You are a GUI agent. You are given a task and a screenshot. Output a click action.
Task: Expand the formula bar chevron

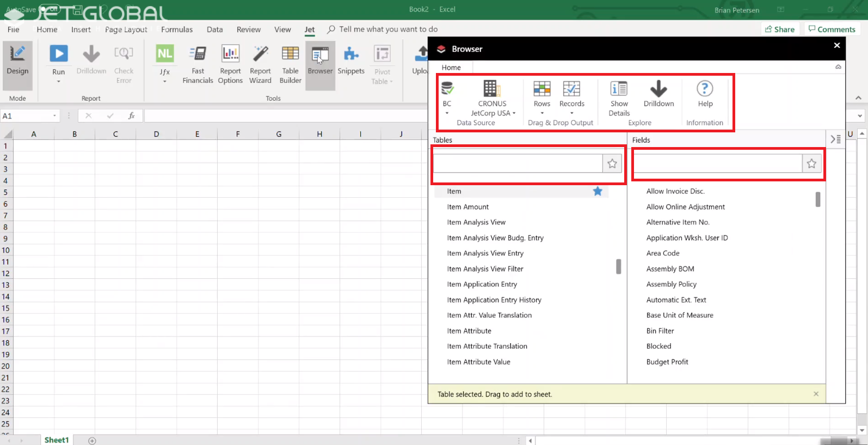(x=860, y=116)
